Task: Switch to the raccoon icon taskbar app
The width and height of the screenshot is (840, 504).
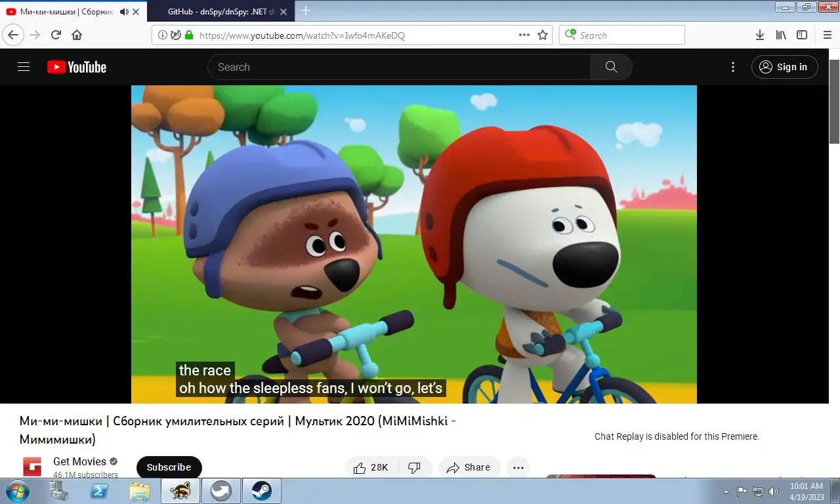Action: click(x=180, y=491)
